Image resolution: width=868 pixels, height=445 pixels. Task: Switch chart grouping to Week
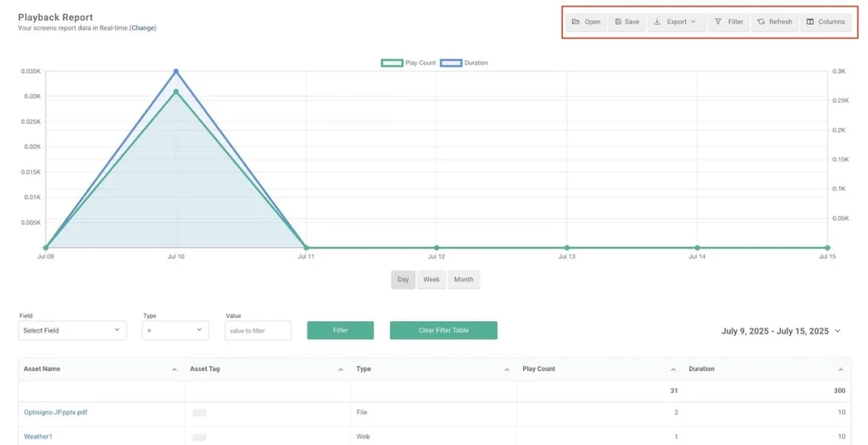pos(431,280)
